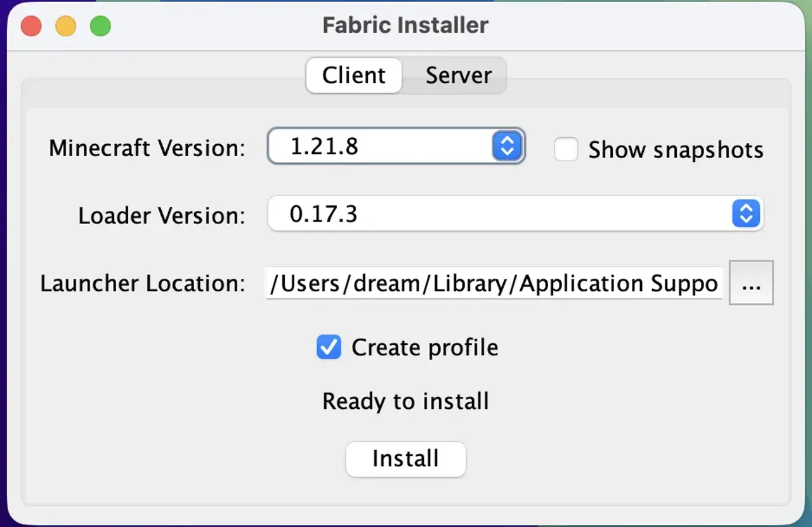Click the Ready to install status text
This screenshot has height=527, width=812.
pos(405,401)
